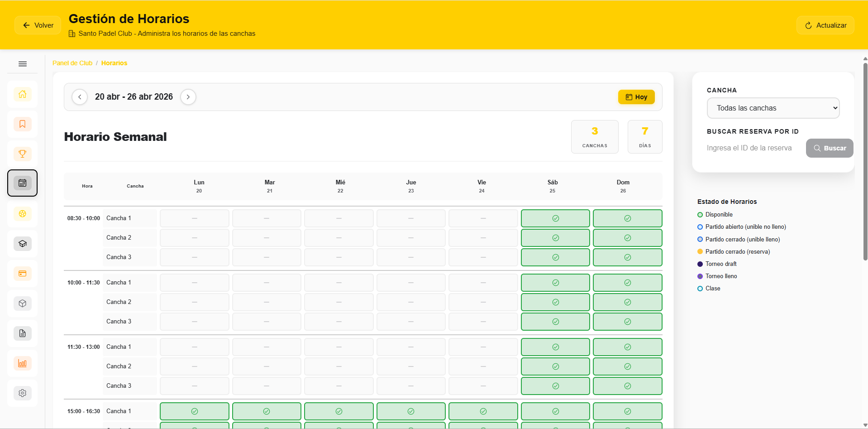The width and height of the screenshot is (868, 429).
Task: Go to previous week with left chevron
Action: pos(80,97)
